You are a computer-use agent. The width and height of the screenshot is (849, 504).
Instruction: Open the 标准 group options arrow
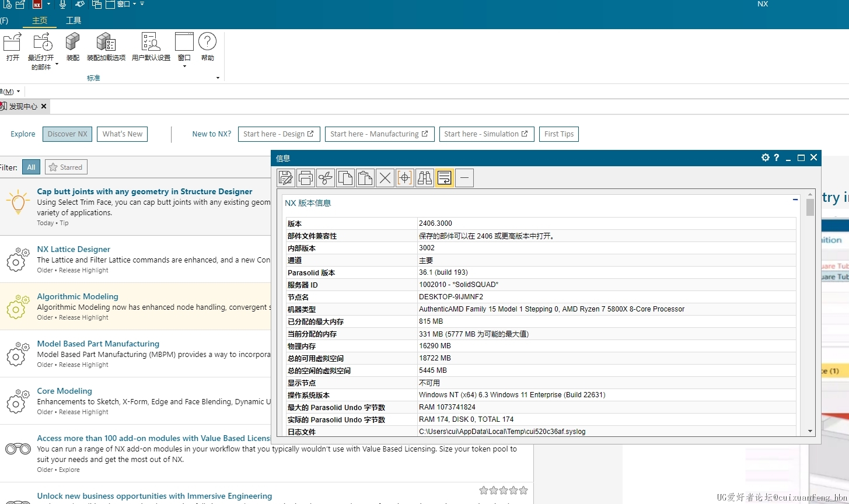[218, 78]
